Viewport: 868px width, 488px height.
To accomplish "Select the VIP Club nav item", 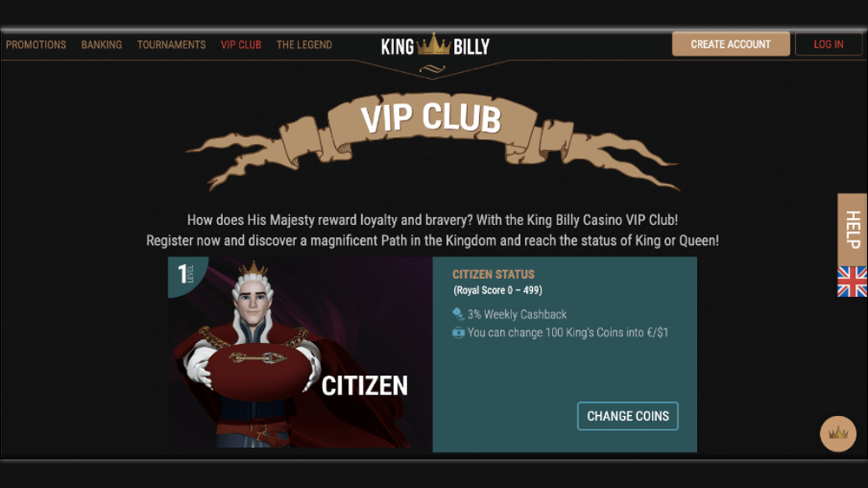I will click(240, 45).
